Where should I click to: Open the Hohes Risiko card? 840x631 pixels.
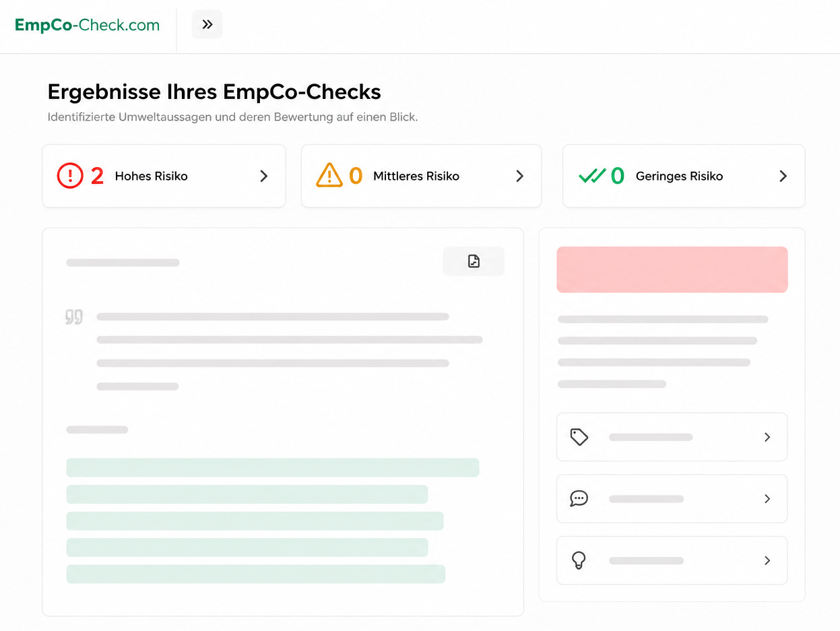click(164, 176)
